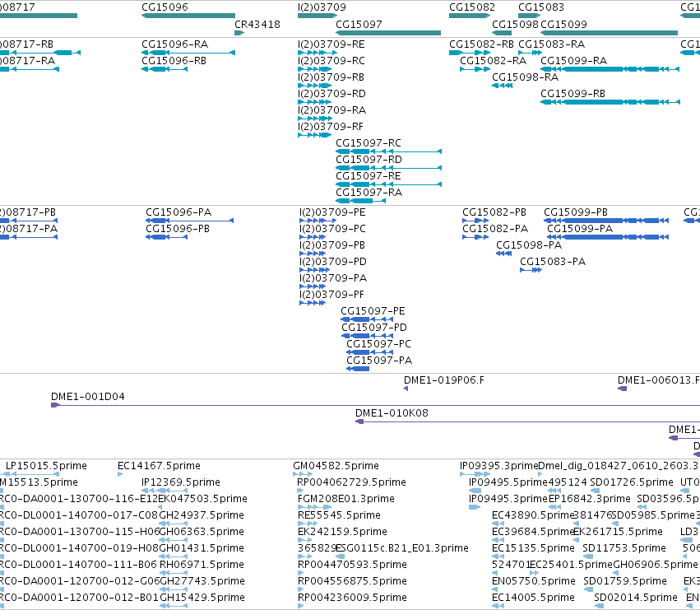
Task: Click transcript l(2)03709-RD label
Action: (331, 94)
